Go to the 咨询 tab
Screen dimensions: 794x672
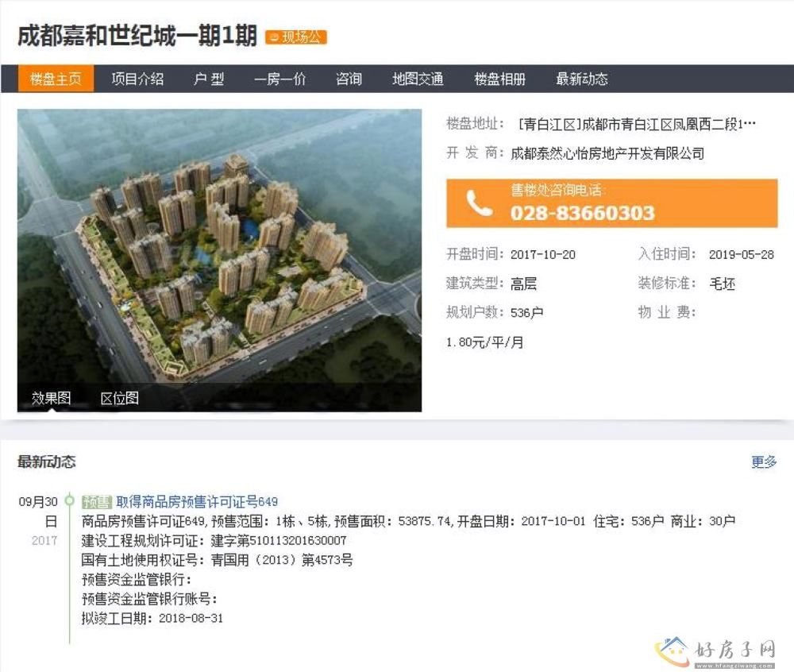coord(349,79)
